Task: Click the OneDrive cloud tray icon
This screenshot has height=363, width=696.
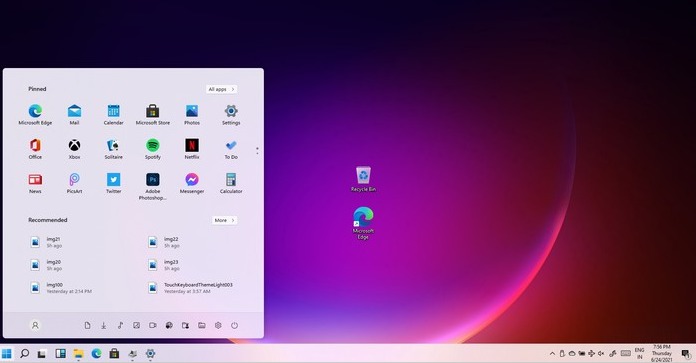Action: coord(572,354)
